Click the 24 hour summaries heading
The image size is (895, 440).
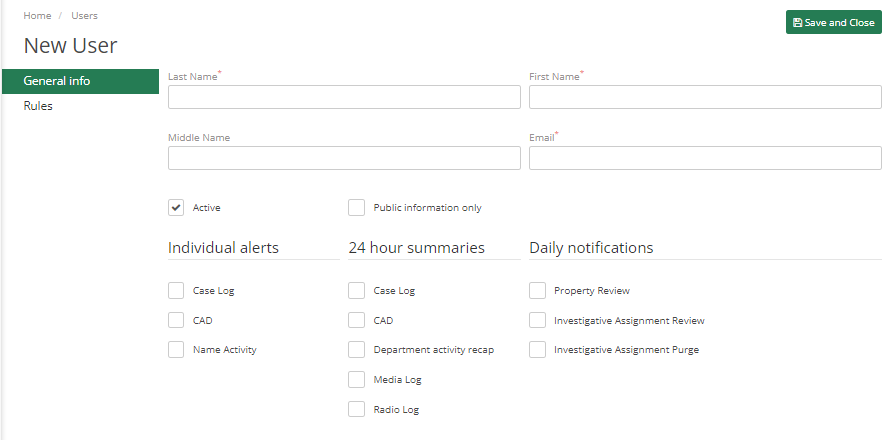pos(416,248)
